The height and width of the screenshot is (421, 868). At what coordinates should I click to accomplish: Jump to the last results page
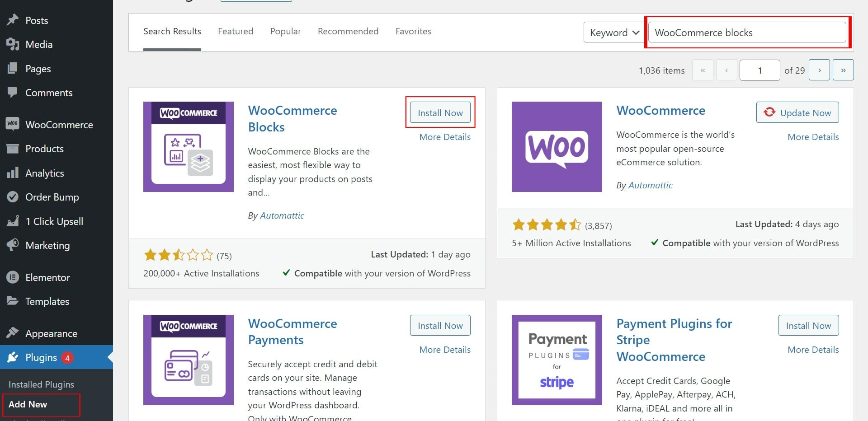tap(843, 70)
